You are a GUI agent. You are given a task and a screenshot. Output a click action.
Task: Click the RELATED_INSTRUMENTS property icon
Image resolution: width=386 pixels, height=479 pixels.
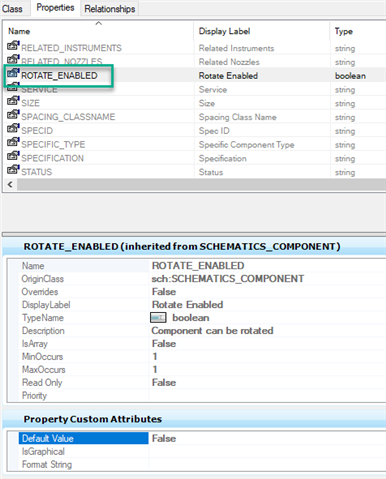(x=13, y=45)
